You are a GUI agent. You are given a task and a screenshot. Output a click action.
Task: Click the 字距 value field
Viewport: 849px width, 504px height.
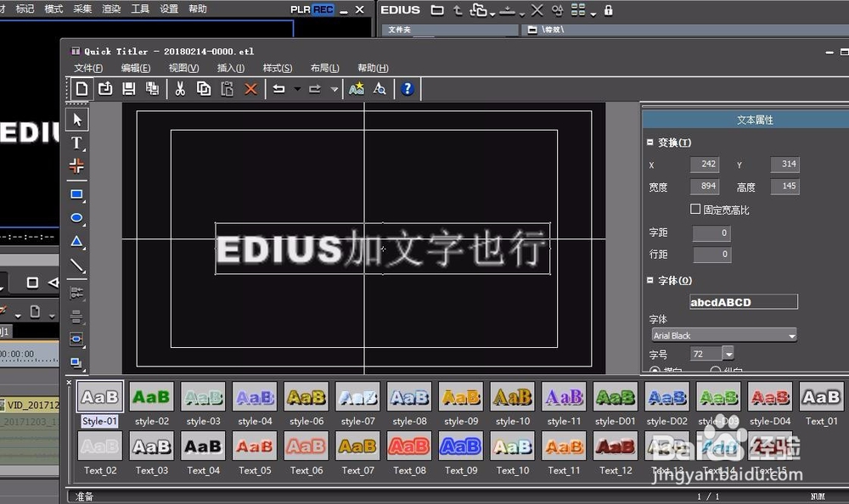pyautogui.click(x=712, y=232)
